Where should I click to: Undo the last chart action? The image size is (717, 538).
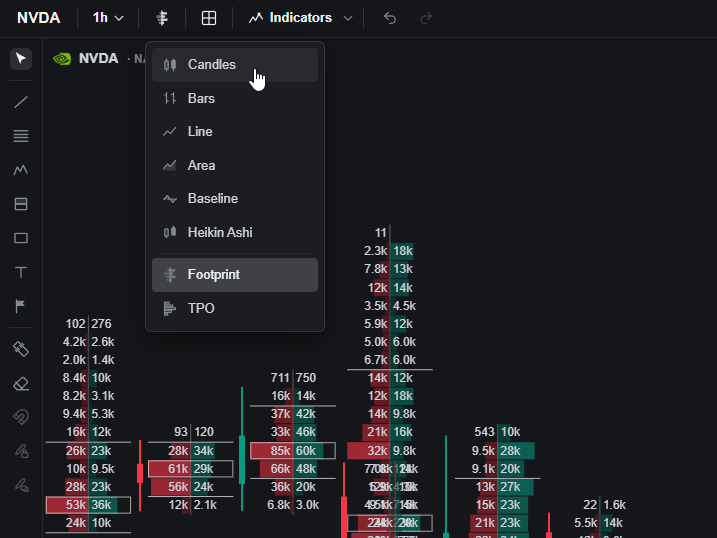click(390, 18)
